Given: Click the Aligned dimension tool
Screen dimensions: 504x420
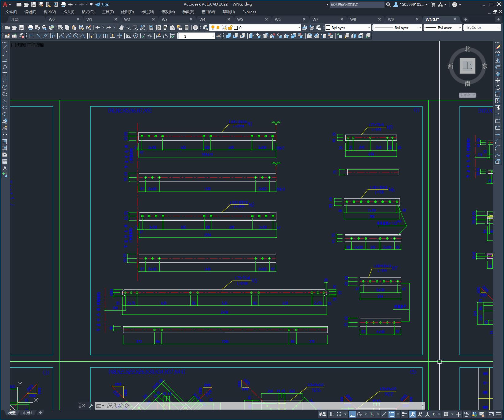Looking at the screenshot, I should point(39,36).
